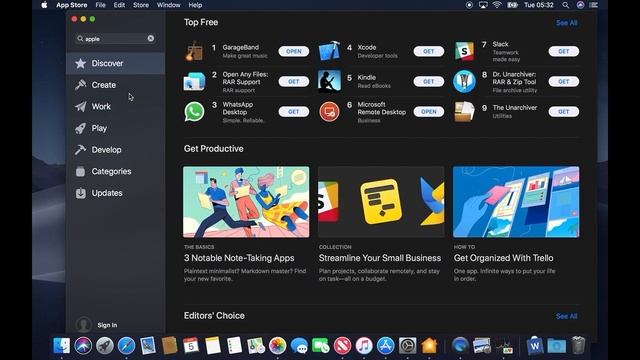The image size is (640, 360).
Task: Click GET button for Xcode
Action: [x=429, y=51]
